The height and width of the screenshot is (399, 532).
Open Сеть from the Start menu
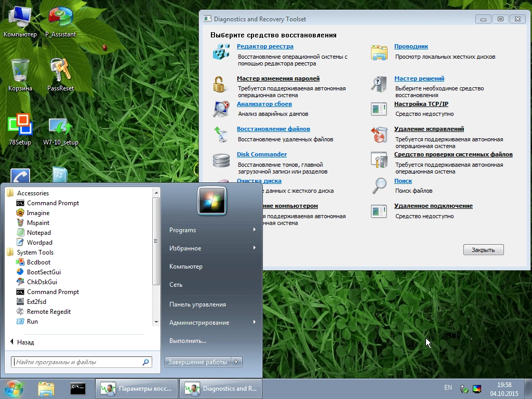coord(212,285)
